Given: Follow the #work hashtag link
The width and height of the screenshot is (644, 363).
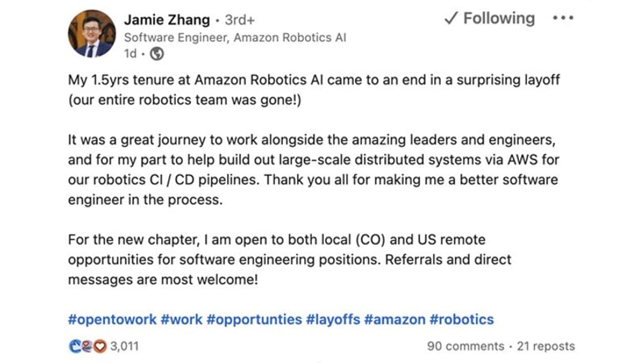Looking at the screenshot, I should pos(181,319).
